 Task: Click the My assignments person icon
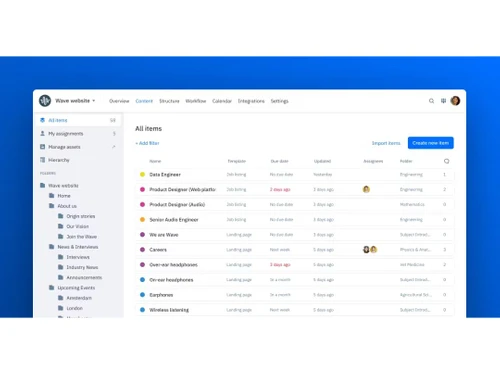[x=42, y=133]
